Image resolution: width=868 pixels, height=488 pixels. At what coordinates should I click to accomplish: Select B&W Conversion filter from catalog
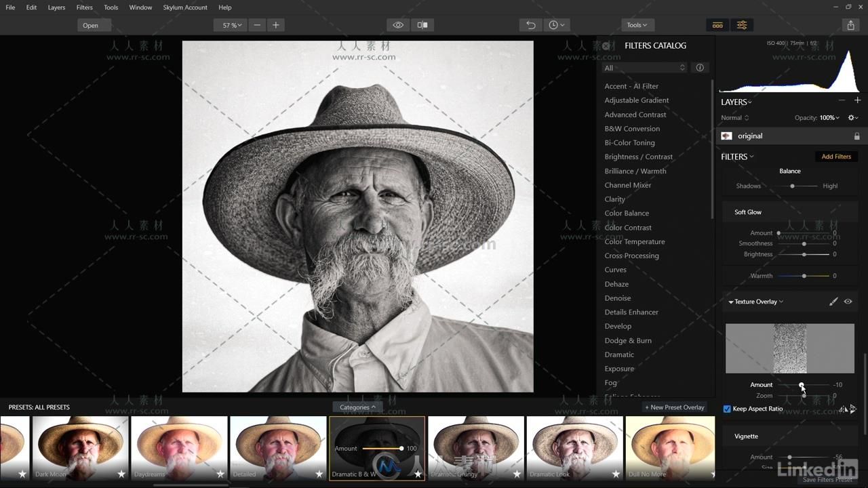632,129
